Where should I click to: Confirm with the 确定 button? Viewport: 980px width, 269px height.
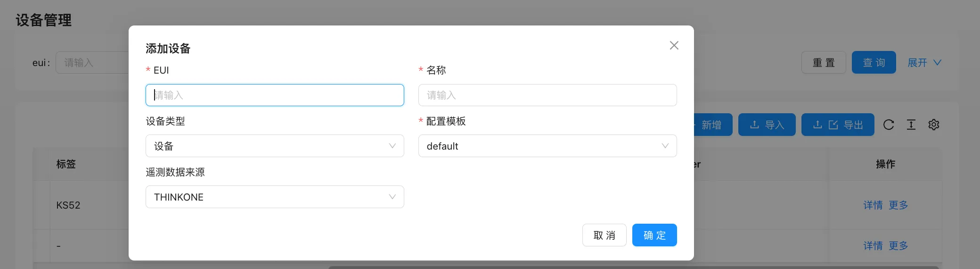[x=654, y=235]
